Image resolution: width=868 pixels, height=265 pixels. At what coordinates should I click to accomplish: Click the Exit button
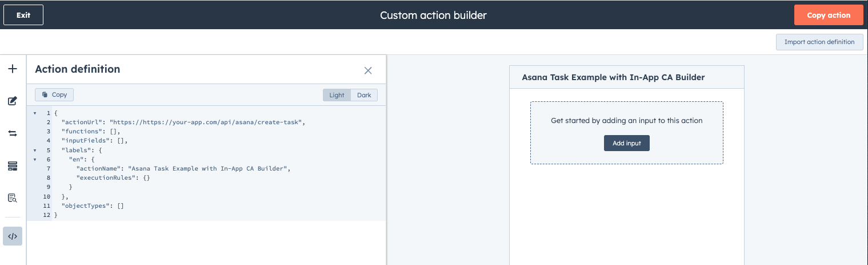point(23,15)
